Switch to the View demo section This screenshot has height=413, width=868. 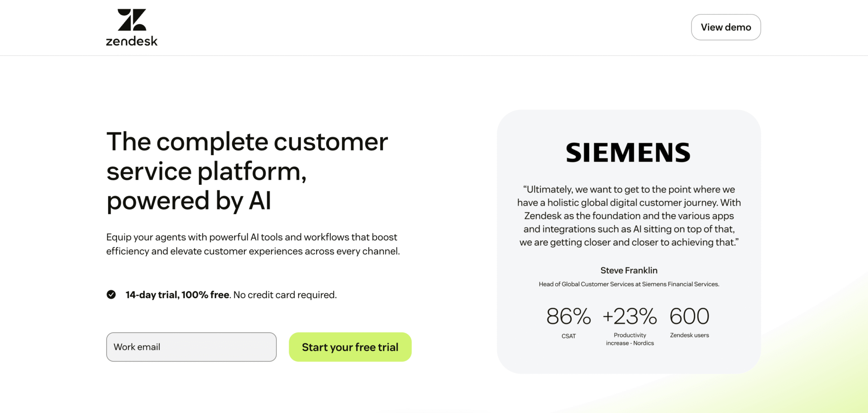pyautogui.click(x=726, y=27)
